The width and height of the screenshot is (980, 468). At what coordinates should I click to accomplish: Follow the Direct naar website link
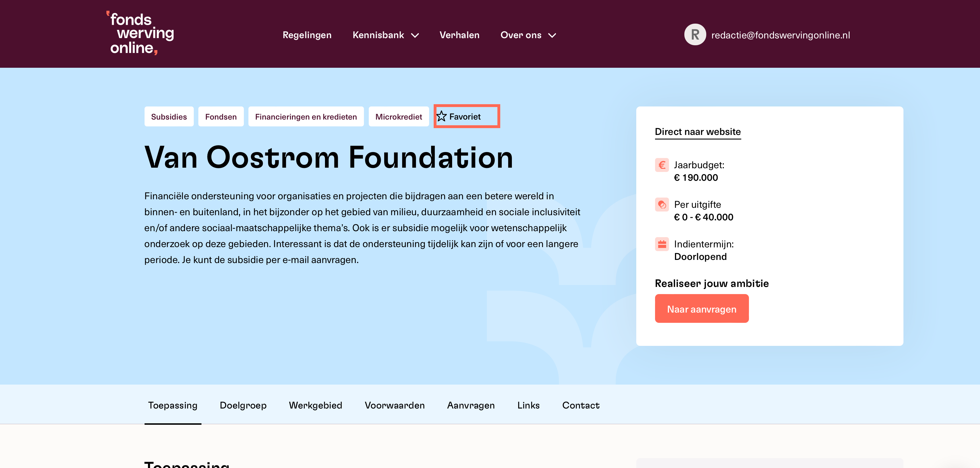coord(698,132)
